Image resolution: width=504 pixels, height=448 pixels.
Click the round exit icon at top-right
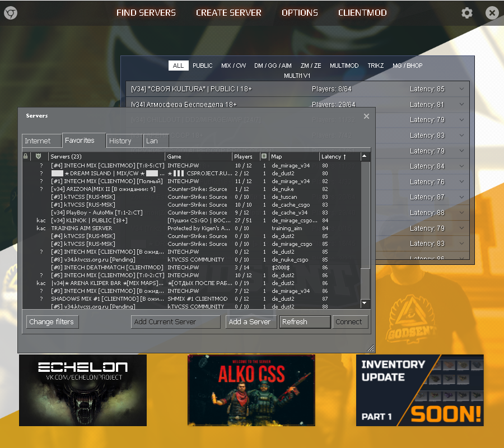[x=492, y=13]
